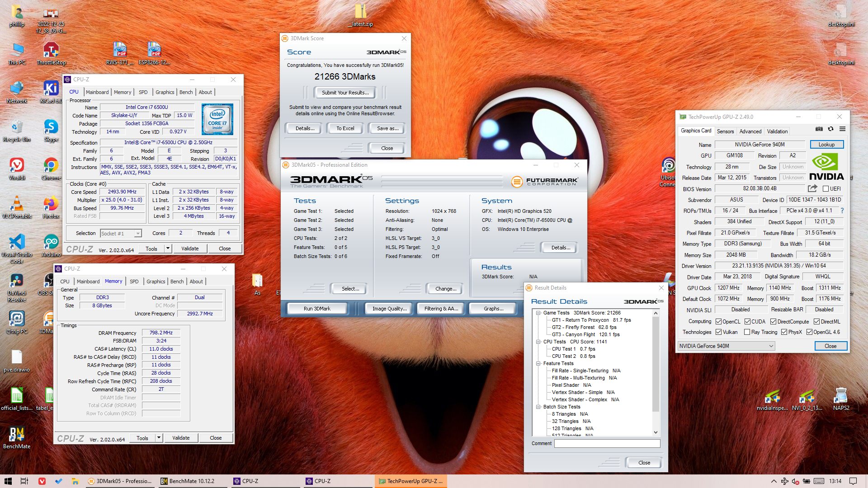The width and height of the screenshot is (868, 488).
Task: Open Skype desktop shortcut
Action: coord(51,130)
